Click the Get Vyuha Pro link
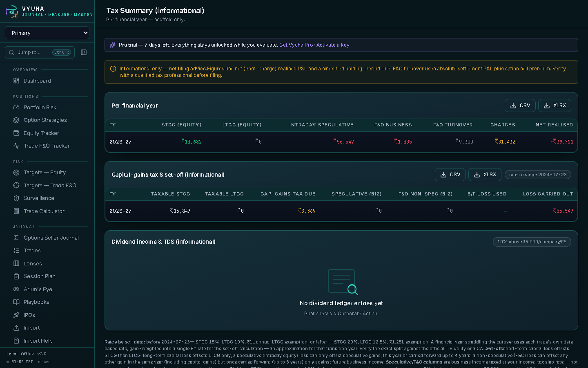 point(296,45)
